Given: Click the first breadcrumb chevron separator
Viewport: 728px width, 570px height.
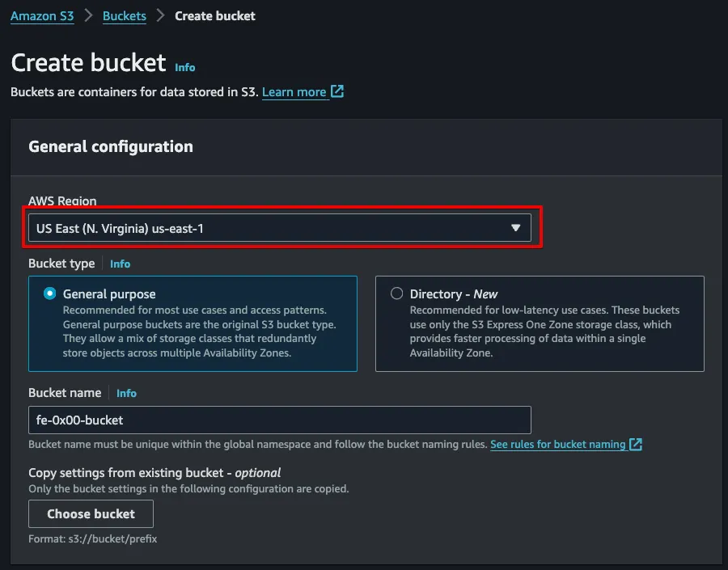Looking at the screenshot, I should coord(88,15).
